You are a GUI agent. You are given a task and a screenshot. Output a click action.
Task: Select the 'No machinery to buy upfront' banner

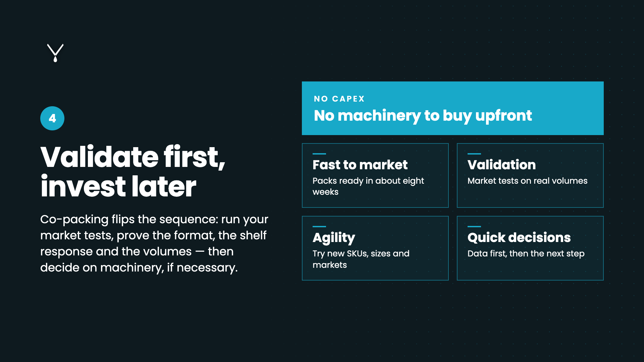coord(453,108)
